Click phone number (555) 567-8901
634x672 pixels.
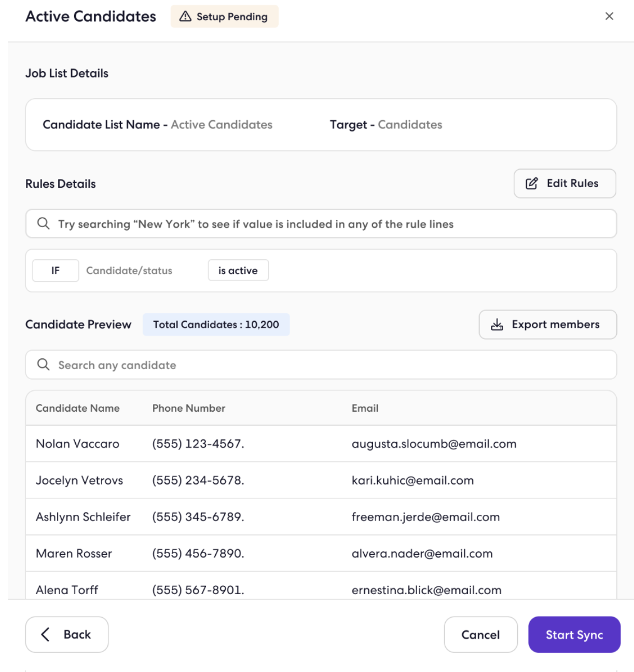pos(198,590)
